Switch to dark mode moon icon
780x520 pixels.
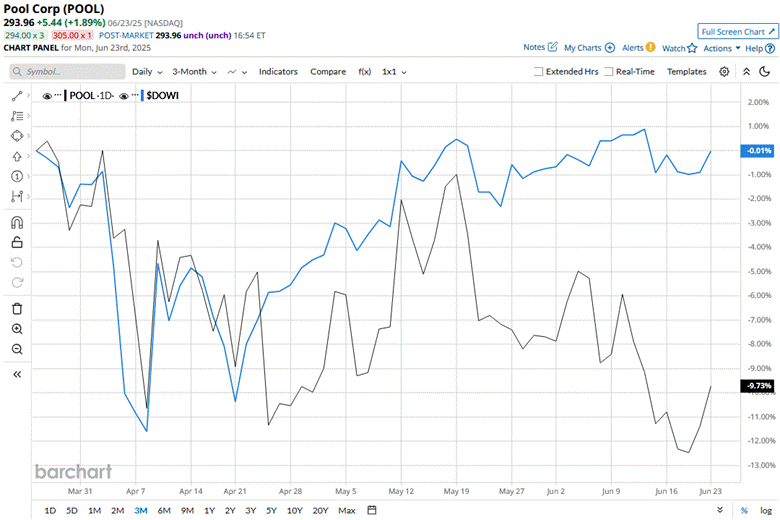tap(765, 72)
